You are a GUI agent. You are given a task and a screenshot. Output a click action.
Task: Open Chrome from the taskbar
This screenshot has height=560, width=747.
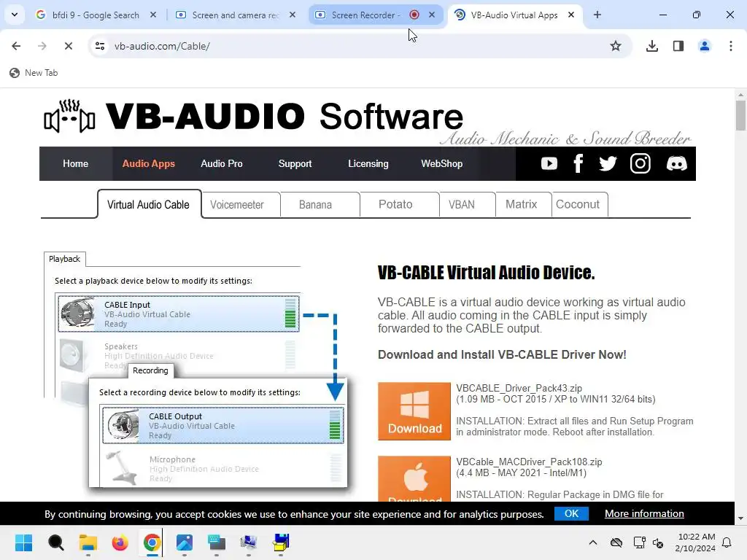pyautogui.click(x=152, y=542)
